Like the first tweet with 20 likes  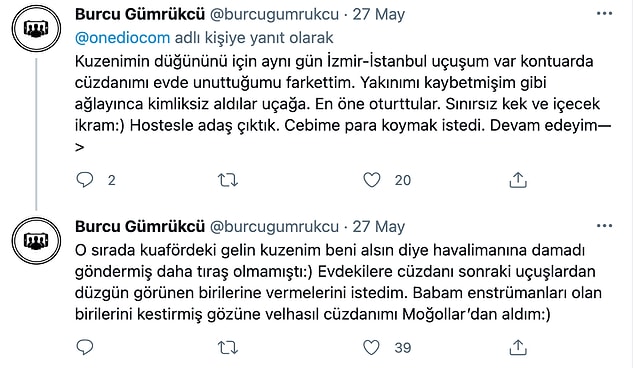coord(371,180)
